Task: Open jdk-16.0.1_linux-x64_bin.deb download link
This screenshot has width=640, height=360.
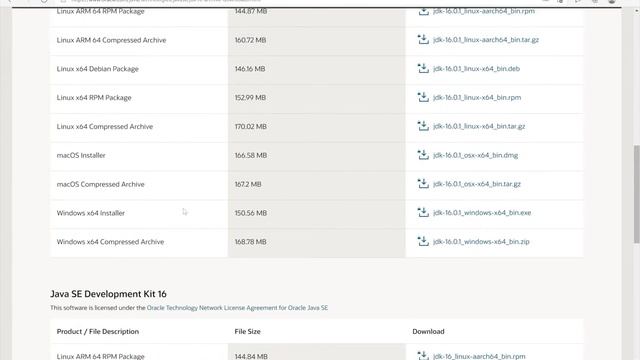Action: 476,69
